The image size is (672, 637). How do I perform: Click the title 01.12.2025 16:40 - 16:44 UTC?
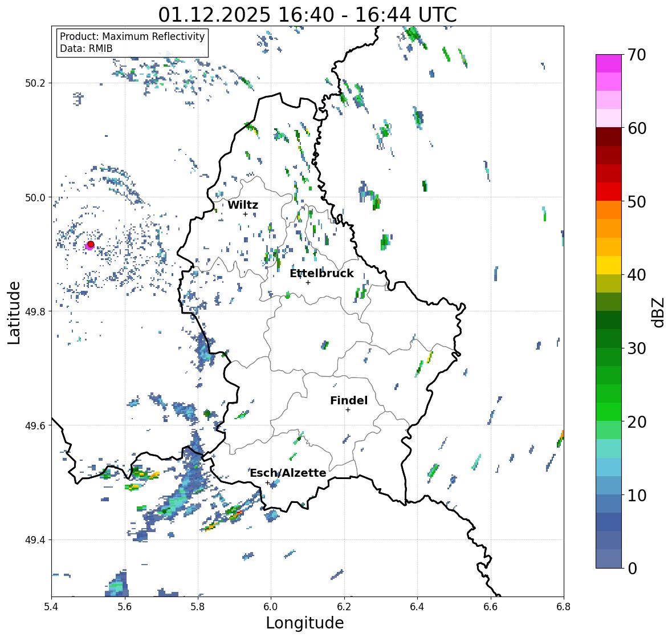pyautogui.click(x=307, y=15)
